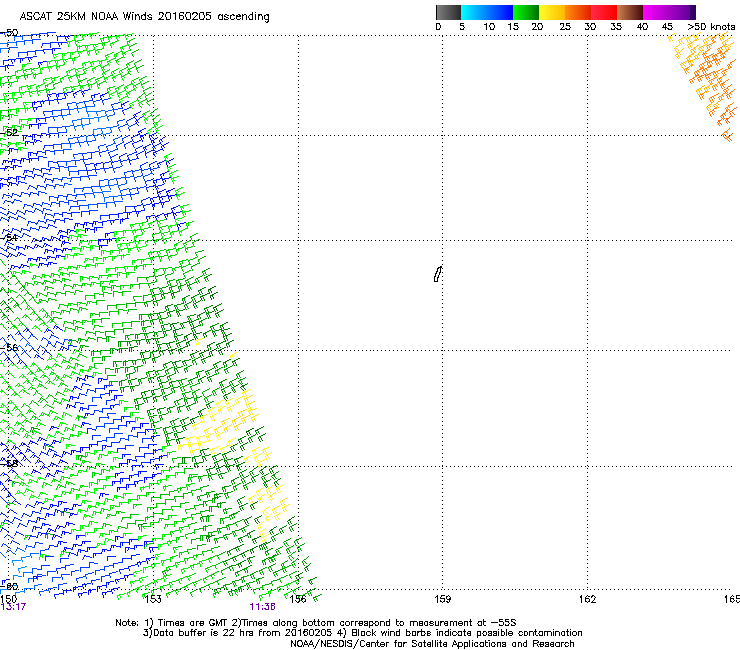Click the '45' label under the color scale
The width and height of the screenshot is (740, 650).
(667, 27)
